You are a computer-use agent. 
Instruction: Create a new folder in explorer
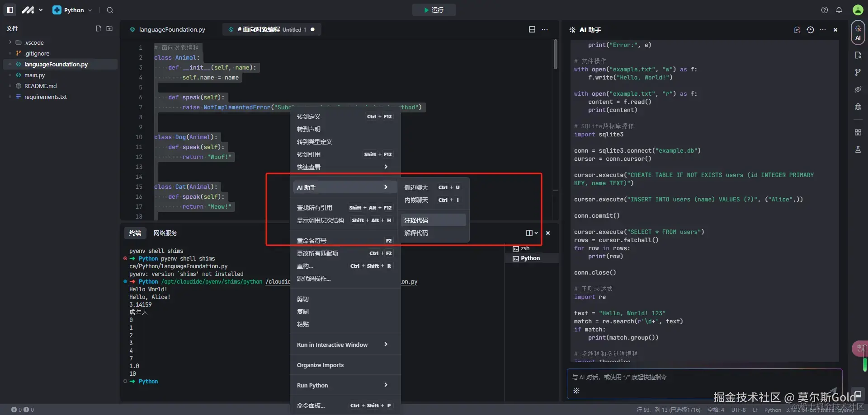click(109, 28)
